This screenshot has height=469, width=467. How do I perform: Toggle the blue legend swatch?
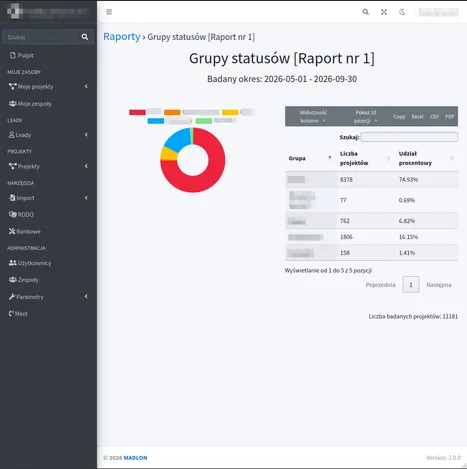pos(156,121)
